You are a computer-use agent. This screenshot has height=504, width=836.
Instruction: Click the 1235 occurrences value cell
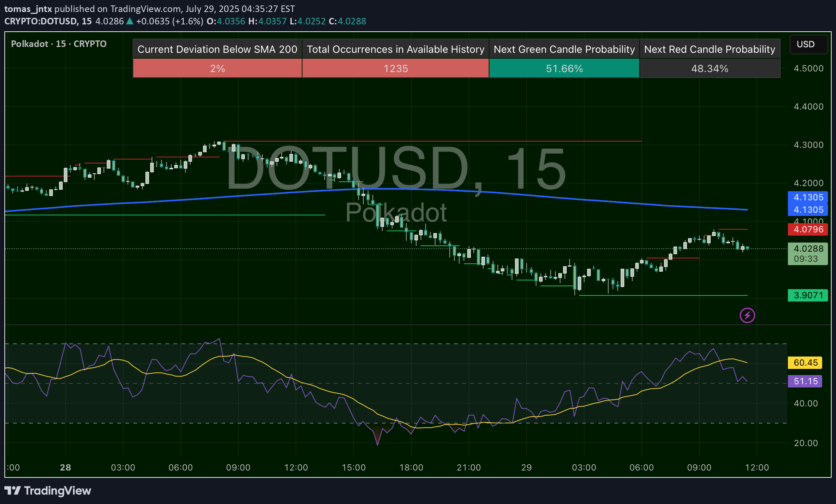click(395, 68)
